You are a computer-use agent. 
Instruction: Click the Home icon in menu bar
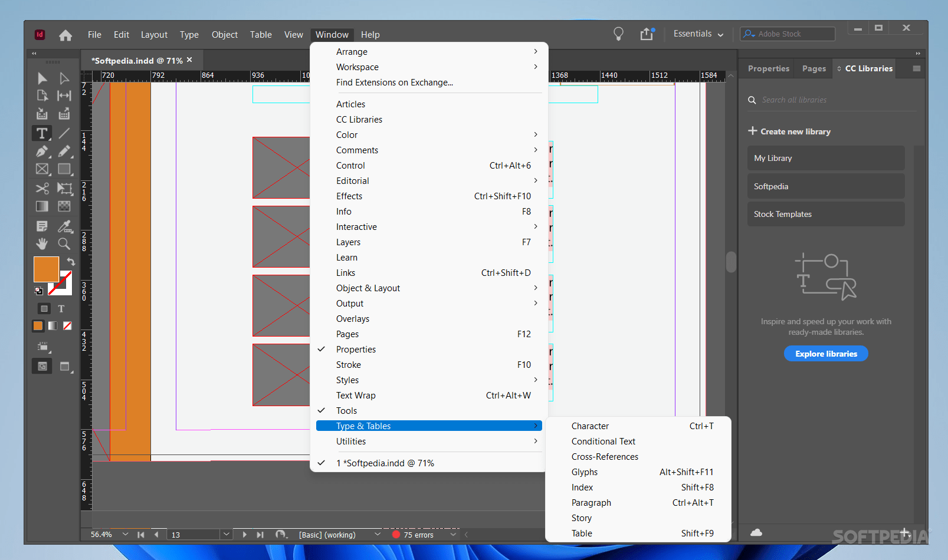point(65,35)
